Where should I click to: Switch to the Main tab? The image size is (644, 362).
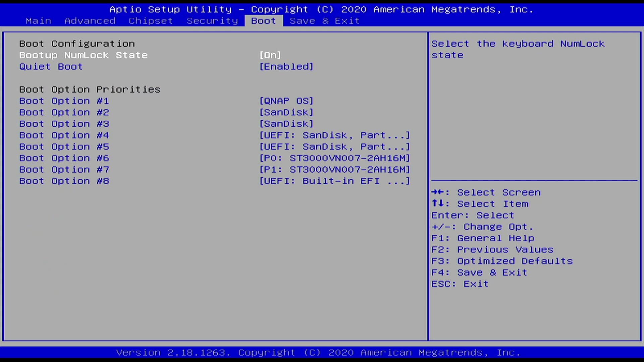[38, 21]
